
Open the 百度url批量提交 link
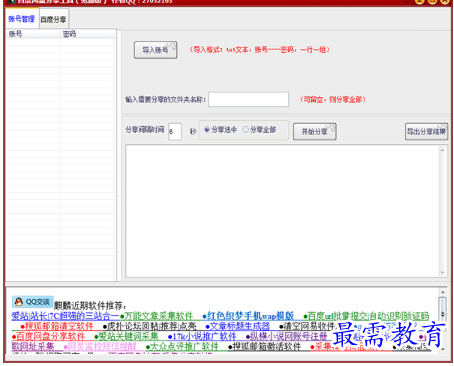(x=337, y=316)
